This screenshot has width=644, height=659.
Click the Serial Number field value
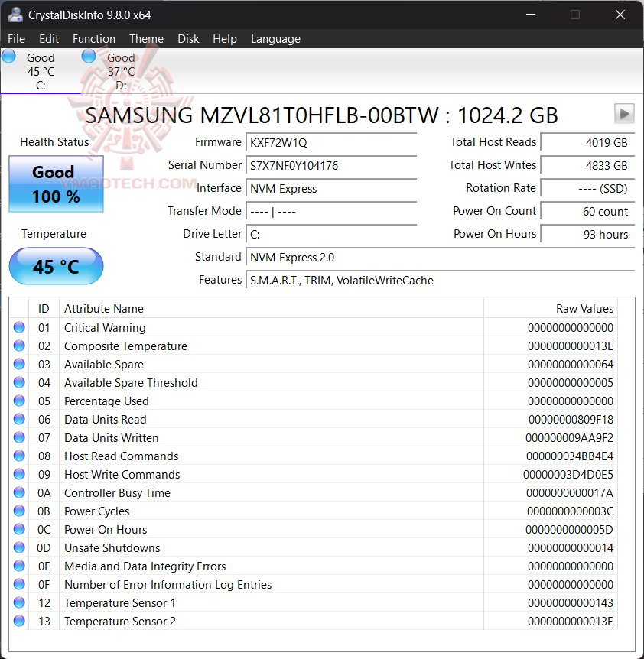click(331, 166)
